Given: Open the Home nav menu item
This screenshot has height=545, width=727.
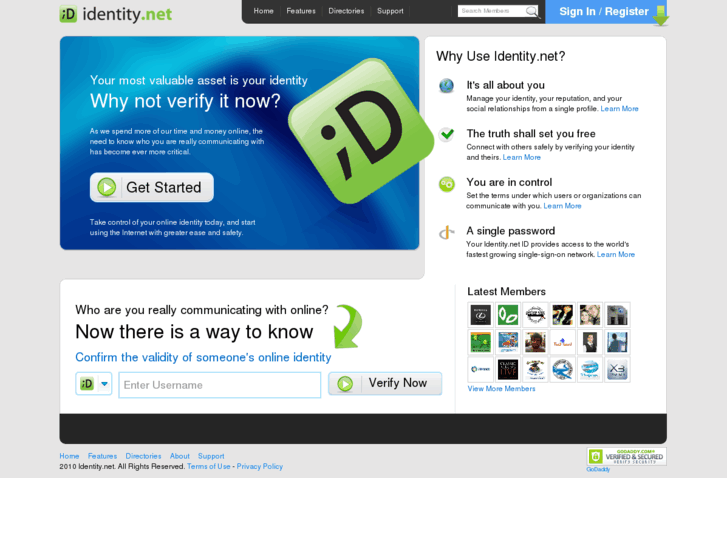Looking at the screenshot, I should pos(263,11).
